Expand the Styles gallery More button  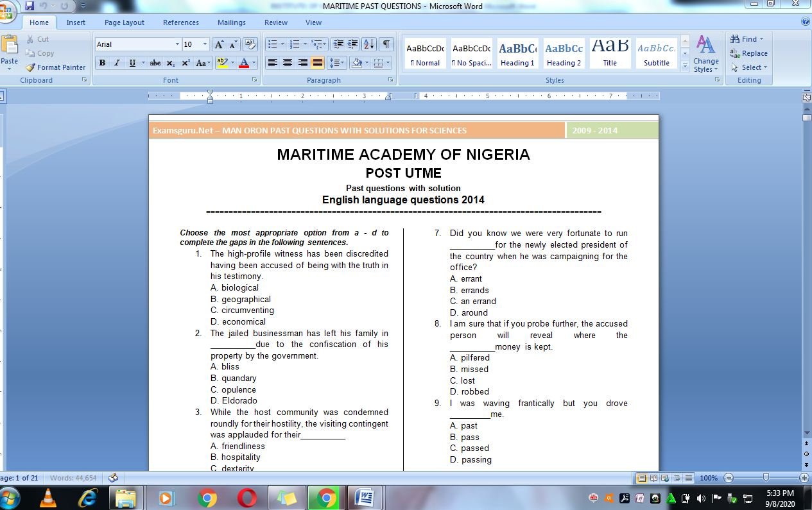685,65
